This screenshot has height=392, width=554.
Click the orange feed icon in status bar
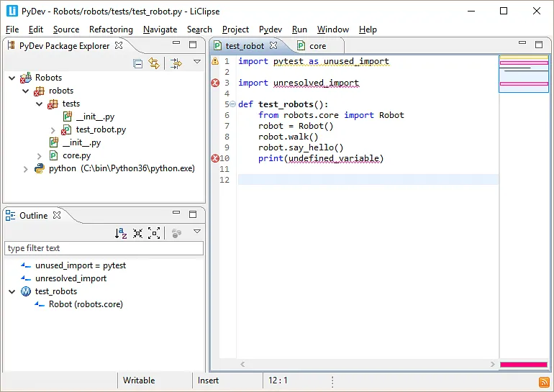click(545, 381)
